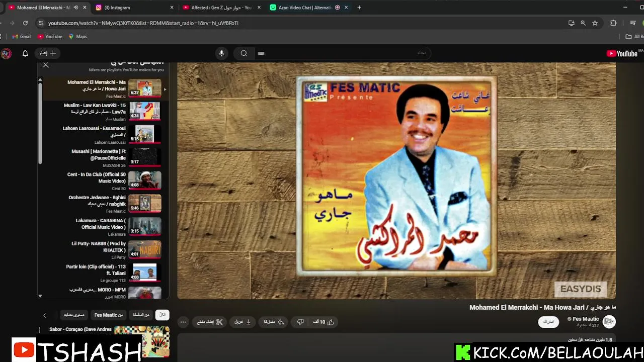Image resolution: width=644 pixels, height=362 pixels.
Task: Start voice search with microphone icon
Action: point(221,53)
